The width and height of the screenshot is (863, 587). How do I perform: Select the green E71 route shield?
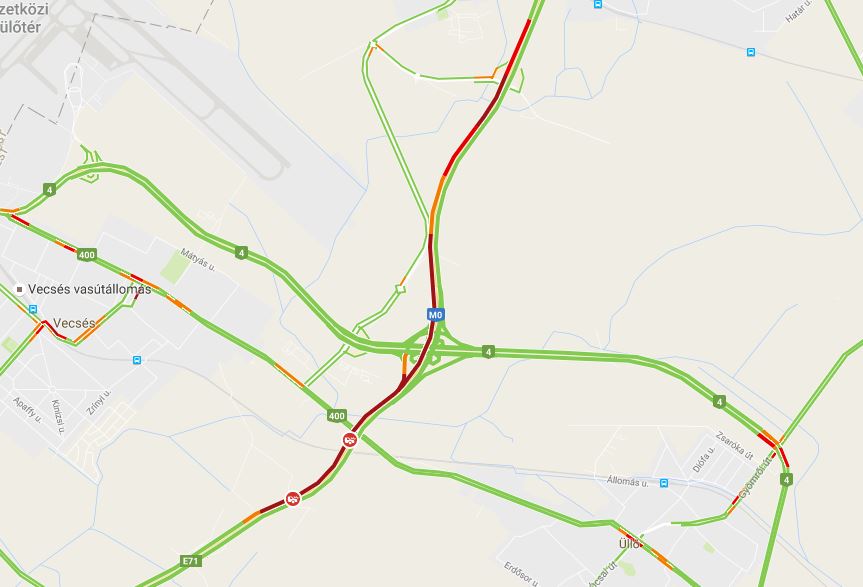tap(190, 561)
